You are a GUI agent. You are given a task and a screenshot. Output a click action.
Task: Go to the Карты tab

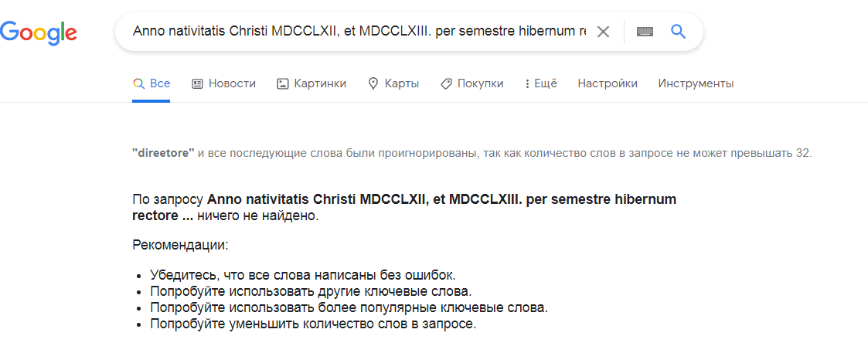[x=402, y=83]
